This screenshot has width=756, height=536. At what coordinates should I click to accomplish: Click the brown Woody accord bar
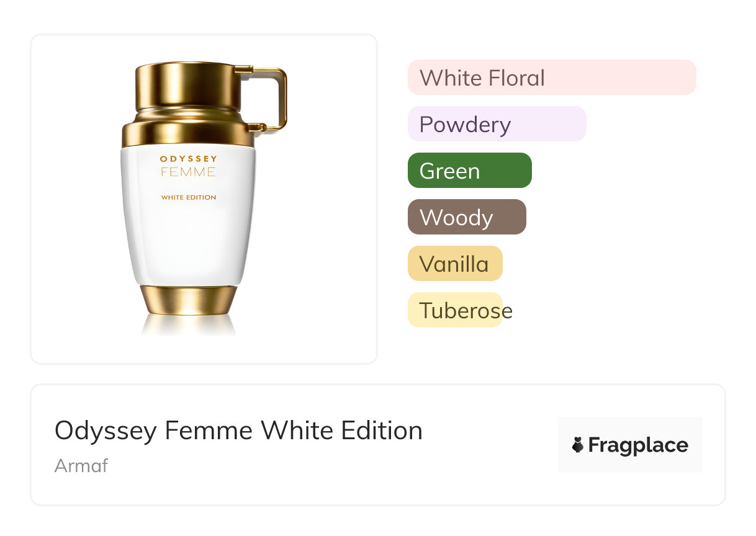466,217
